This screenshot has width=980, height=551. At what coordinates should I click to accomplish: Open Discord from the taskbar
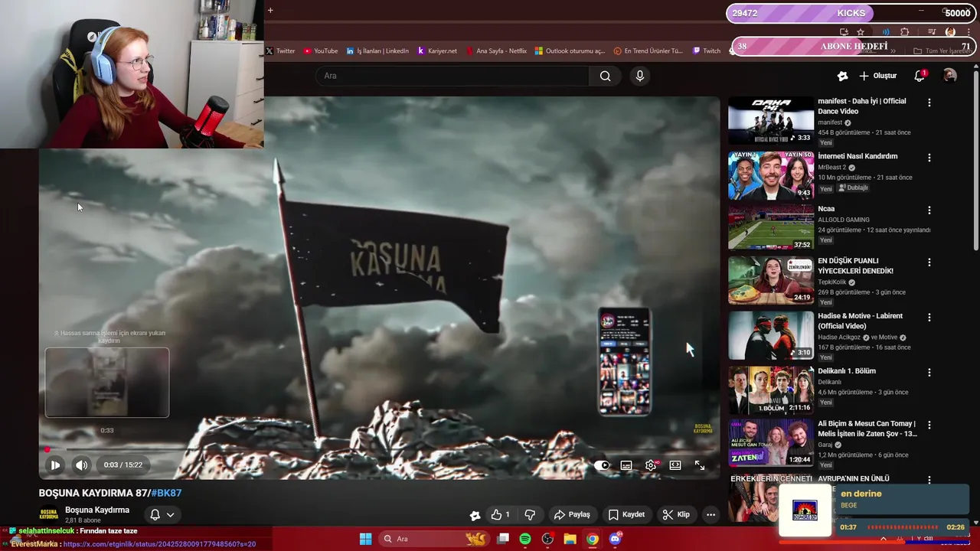615,539
